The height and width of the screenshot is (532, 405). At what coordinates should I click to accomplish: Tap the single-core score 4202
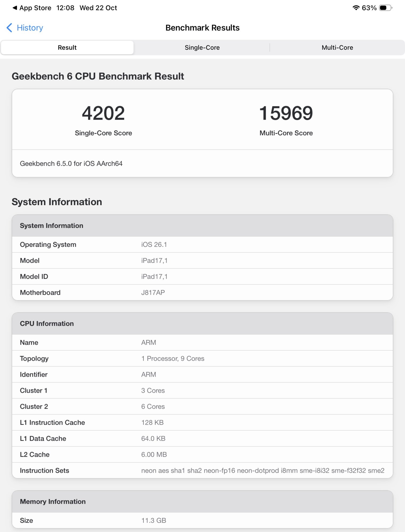(103, 113)
